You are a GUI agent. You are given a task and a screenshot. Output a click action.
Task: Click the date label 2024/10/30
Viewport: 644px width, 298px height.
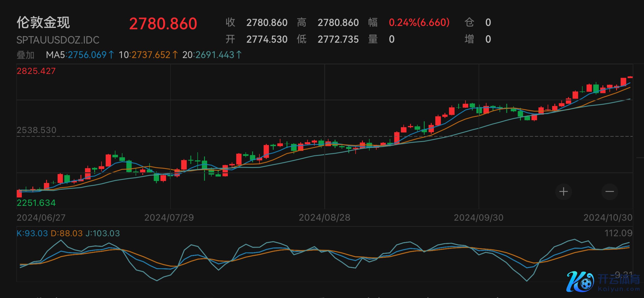(608, 218)
